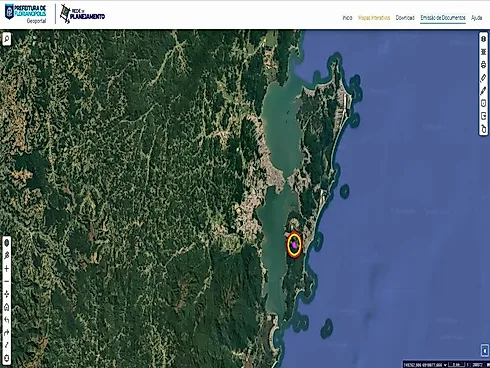Open the Início menu item
Image resolution: width=490 pixels, height=368 pixels.
pyautogui.click(x=347, y=18)
